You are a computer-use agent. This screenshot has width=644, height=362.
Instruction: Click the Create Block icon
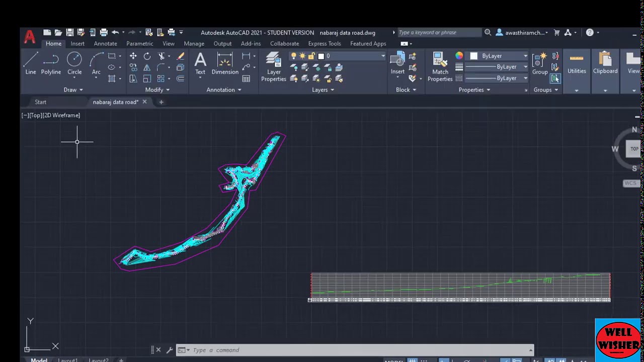point(413,56)
